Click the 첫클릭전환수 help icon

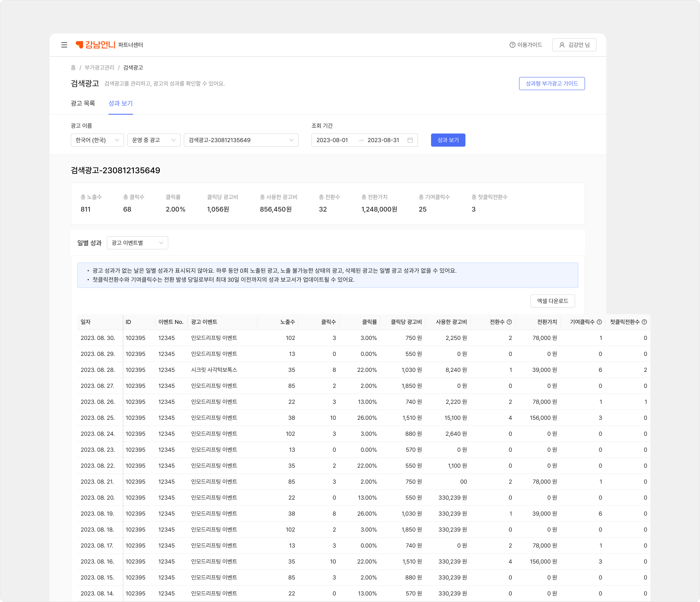click(644, 322)
